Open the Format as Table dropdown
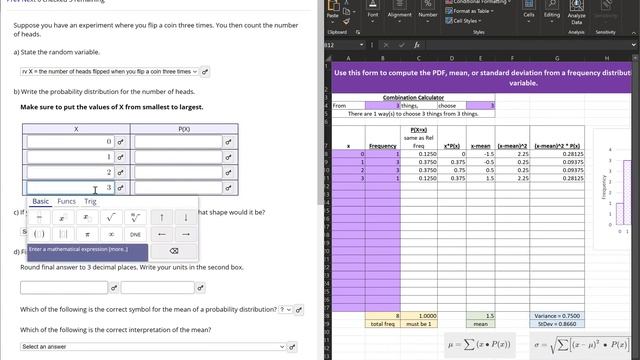 pyautogui.click(x=469, y=11)
